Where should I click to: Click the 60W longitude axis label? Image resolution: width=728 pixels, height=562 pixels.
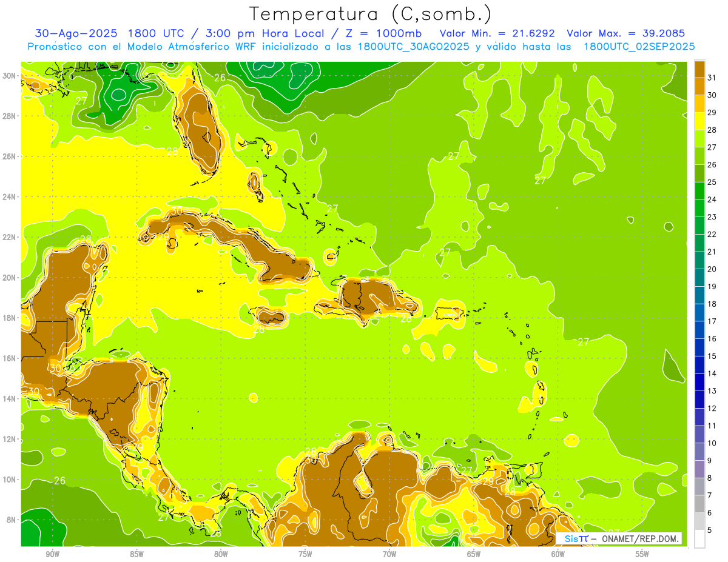558,554
